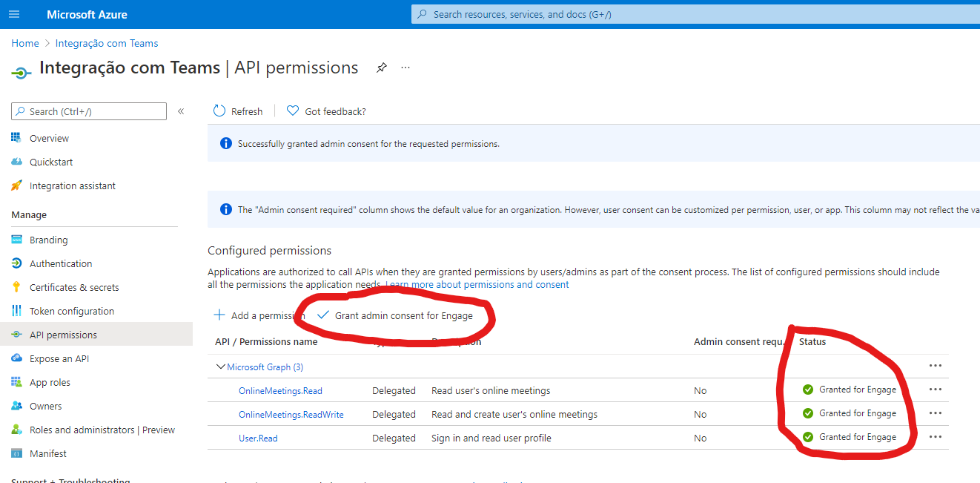Click Add a permission button
The image size is (980, 483).
point(259,315)
